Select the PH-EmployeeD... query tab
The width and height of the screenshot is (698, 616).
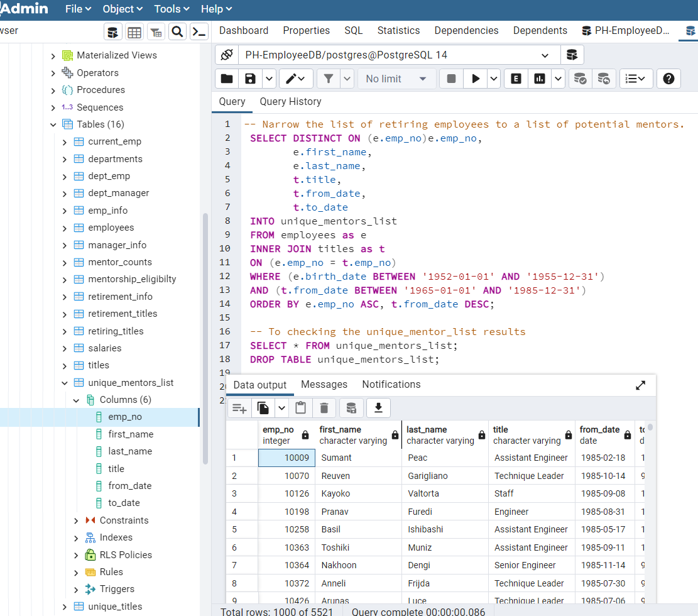pyautogui.click(x=626, y=30)
